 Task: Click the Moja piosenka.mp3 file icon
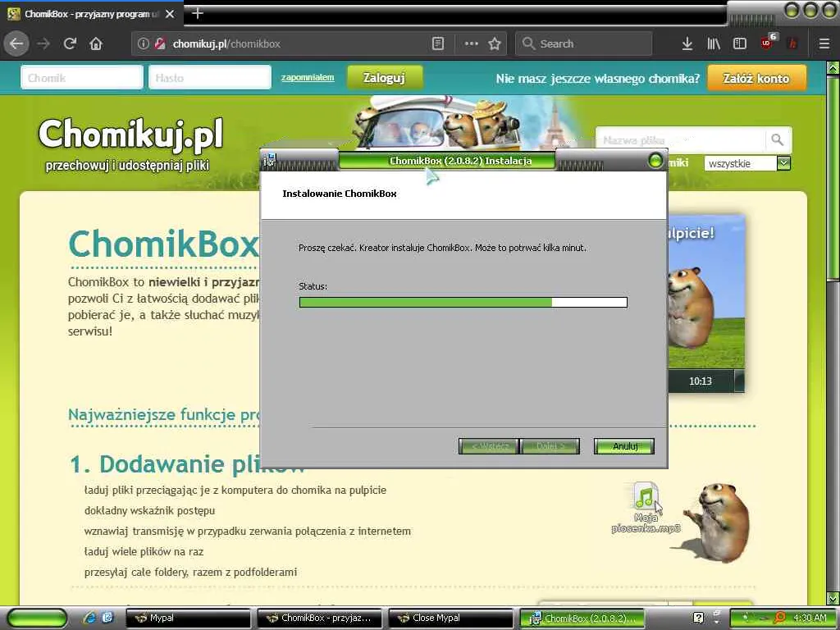pos(646,496)
